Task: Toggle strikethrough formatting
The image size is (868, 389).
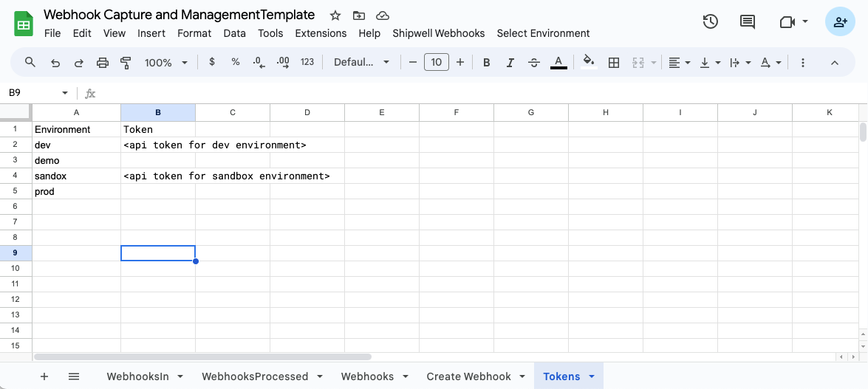Action: point(534,63)
